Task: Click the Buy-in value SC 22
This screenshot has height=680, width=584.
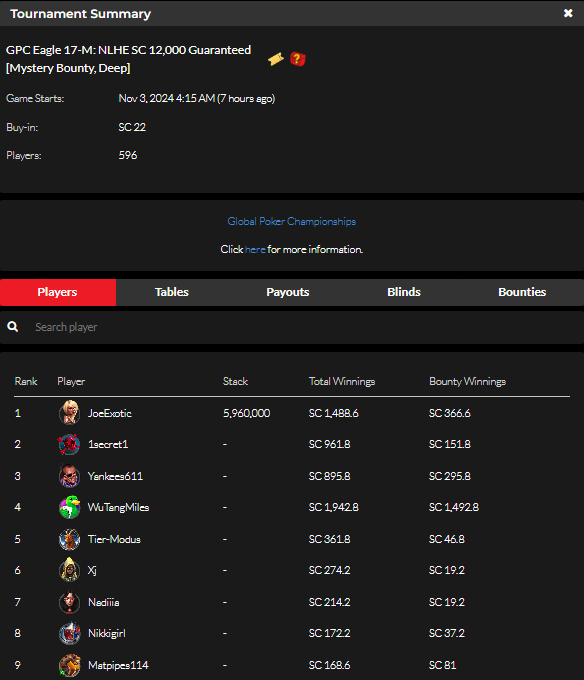Action: [x=132, y=127]
